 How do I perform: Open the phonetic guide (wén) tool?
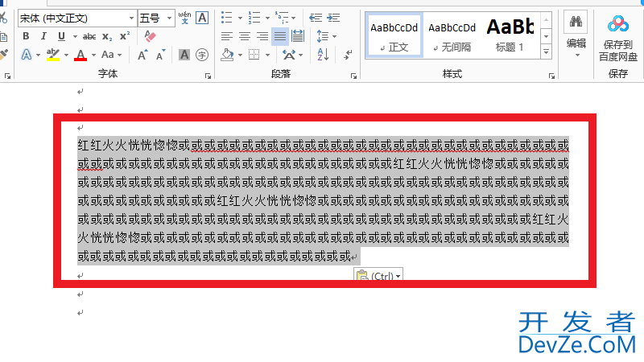point(185,18)
